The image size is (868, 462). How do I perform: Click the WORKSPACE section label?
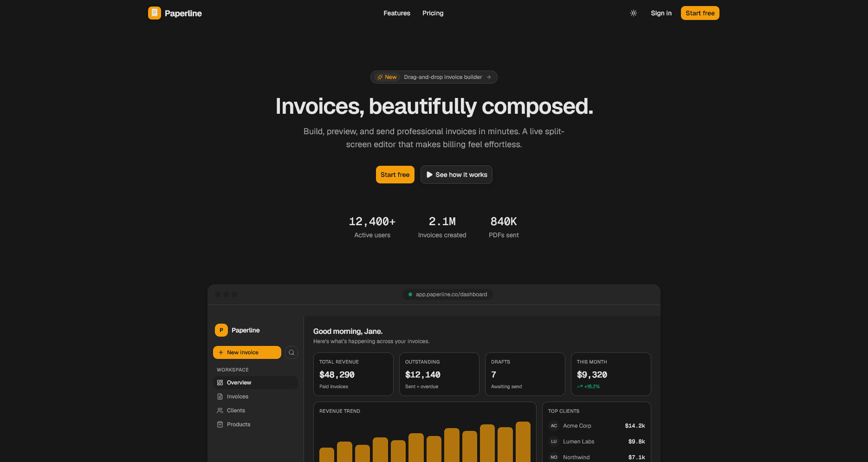(x=233, y=370)
